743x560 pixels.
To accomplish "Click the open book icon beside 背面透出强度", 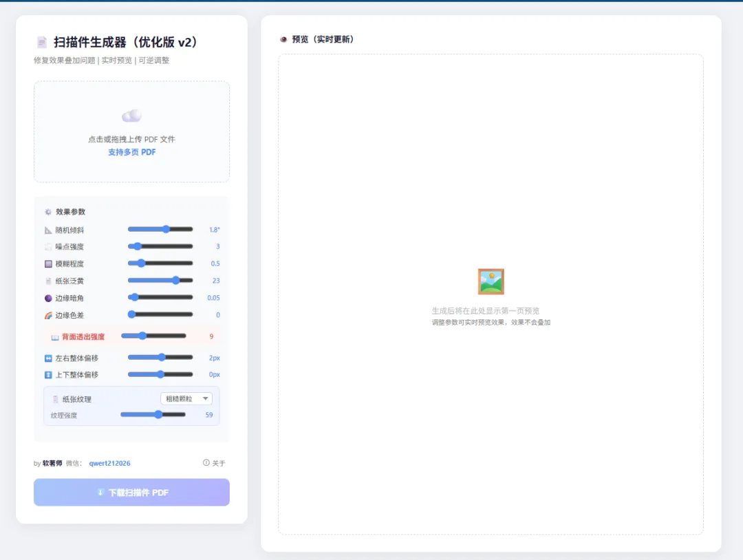I will point(55,337).
